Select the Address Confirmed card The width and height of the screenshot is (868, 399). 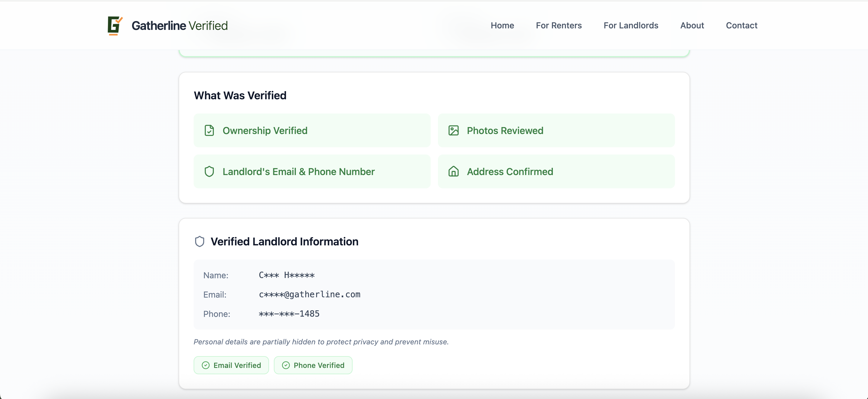point(556,171)
